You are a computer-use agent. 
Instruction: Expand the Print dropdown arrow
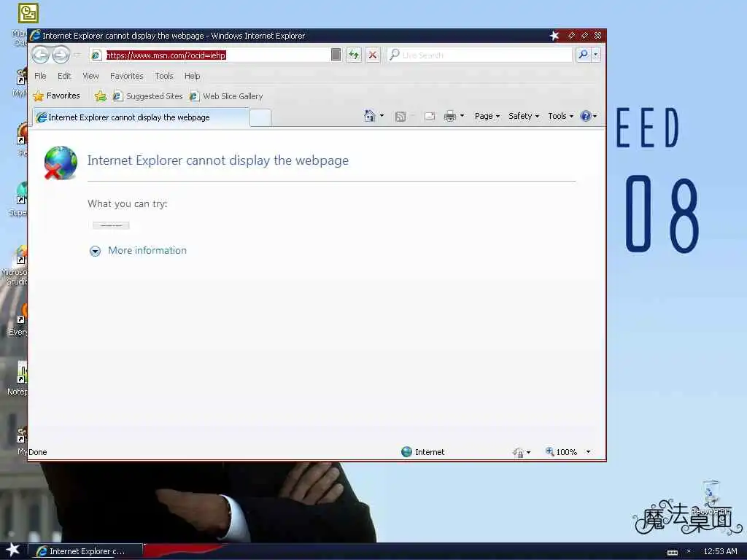point(462,116)
